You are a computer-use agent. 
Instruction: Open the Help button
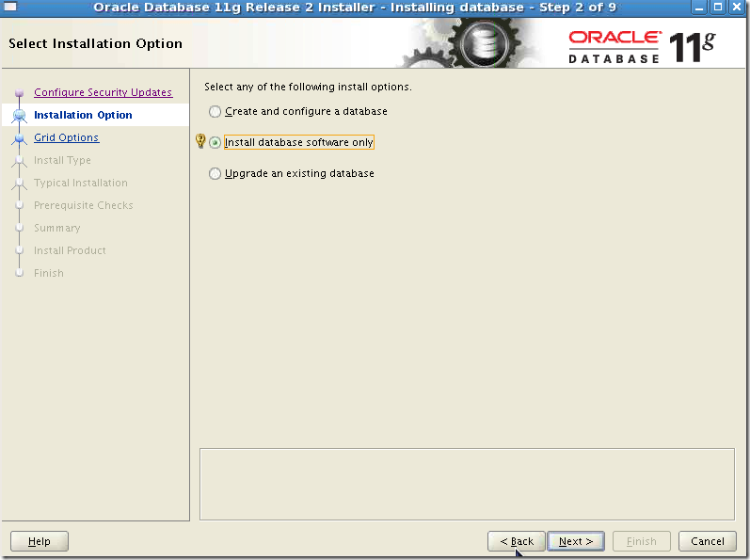pyautogui.click(x=40, y=541)
